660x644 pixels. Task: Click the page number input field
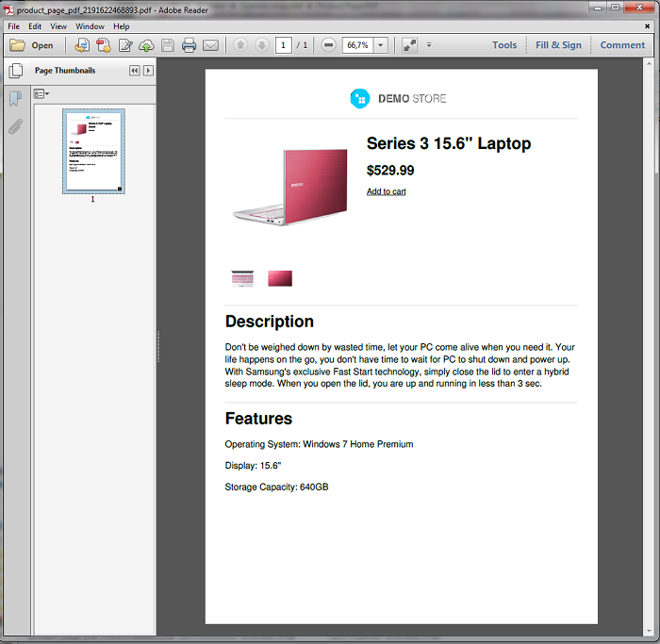coord(283,45)
